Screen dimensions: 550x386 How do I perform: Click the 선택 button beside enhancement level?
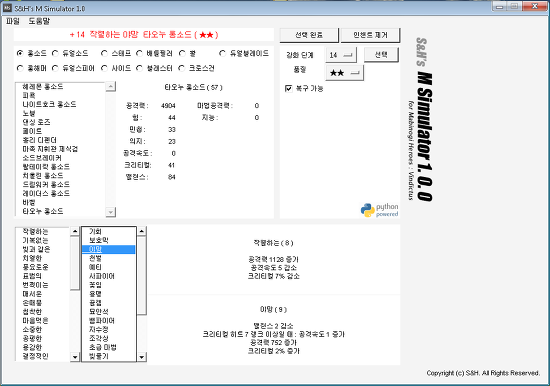point(381,55)
